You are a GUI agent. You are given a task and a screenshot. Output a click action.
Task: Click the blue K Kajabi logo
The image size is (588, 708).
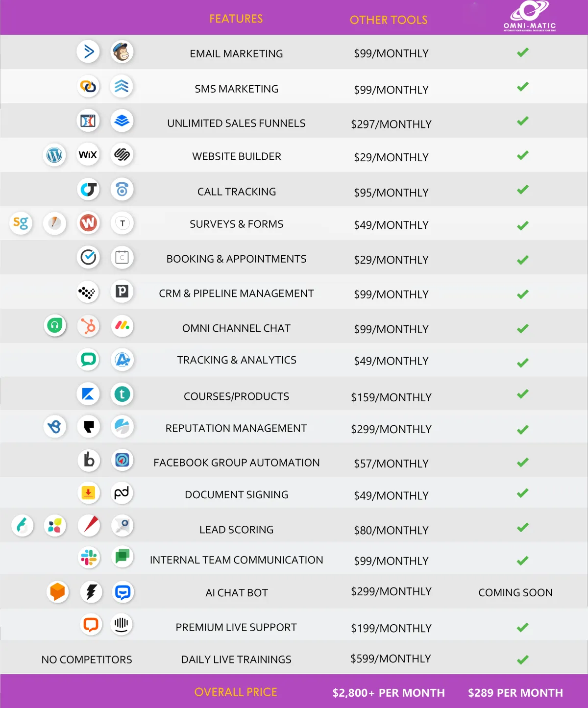click(x=88, y=394)
